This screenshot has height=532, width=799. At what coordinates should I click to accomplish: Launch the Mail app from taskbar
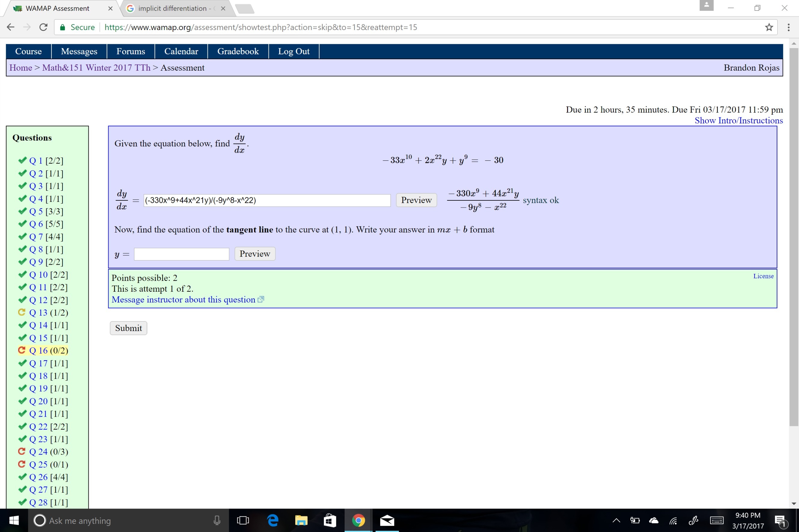[387, 521]
